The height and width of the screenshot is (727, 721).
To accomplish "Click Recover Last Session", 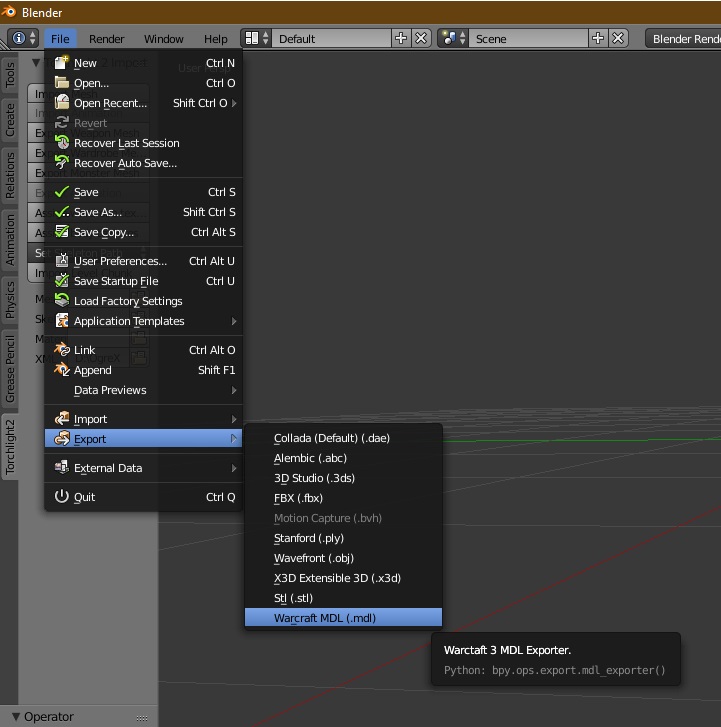I will [144, 143].
